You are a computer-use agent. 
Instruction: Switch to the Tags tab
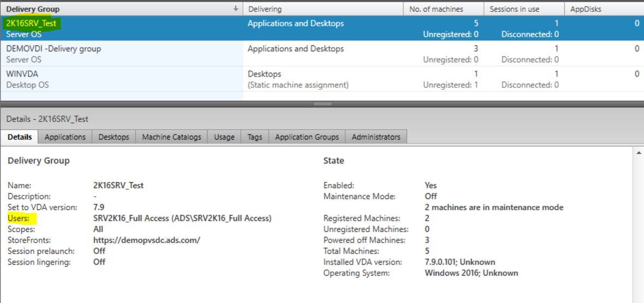pos(255,137)
